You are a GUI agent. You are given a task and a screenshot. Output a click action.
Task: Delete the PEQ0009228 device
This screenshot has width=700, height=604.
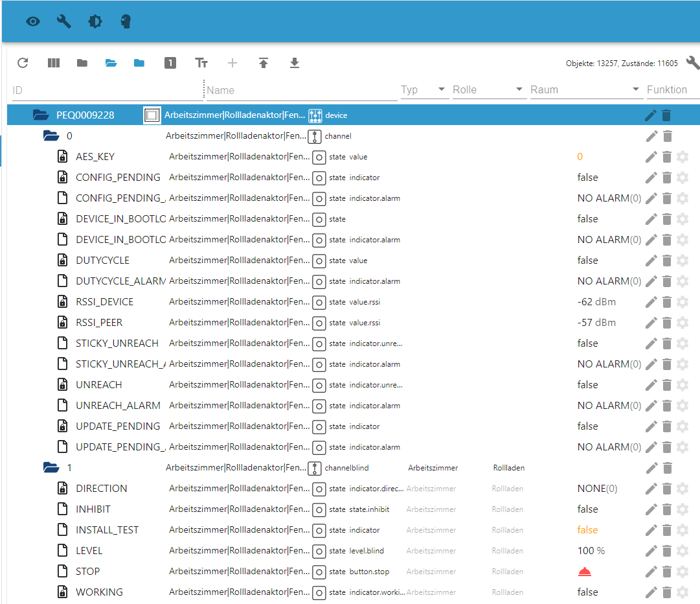[x=666, y=115]
